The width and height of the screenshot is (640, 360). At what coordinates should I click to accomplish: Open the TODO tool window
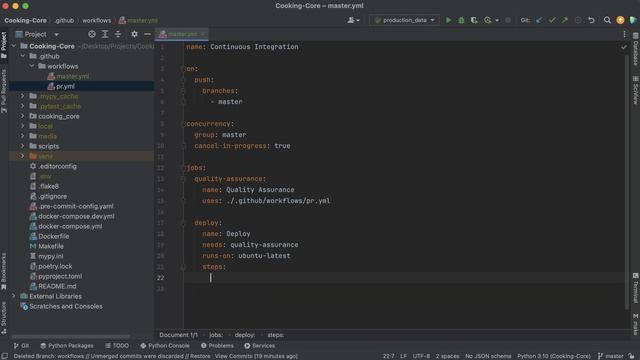117,346
